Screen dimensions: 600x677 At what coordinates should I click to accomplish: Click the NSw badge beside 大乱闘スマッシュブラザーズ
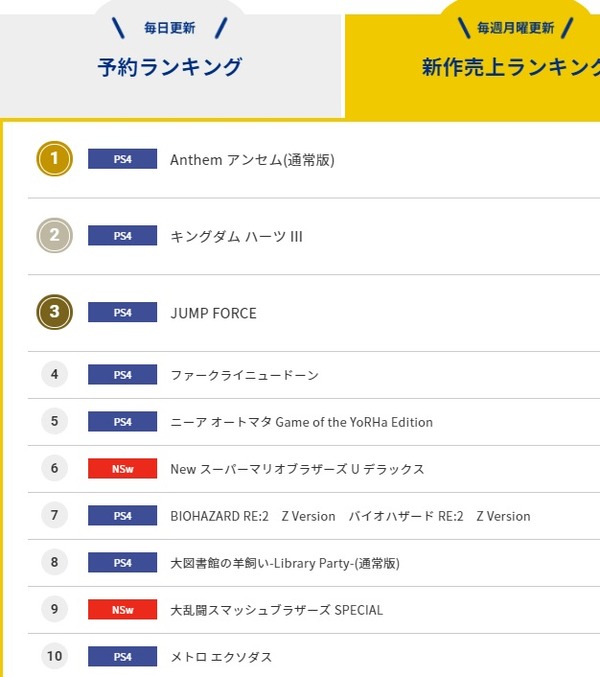point(123,610)
